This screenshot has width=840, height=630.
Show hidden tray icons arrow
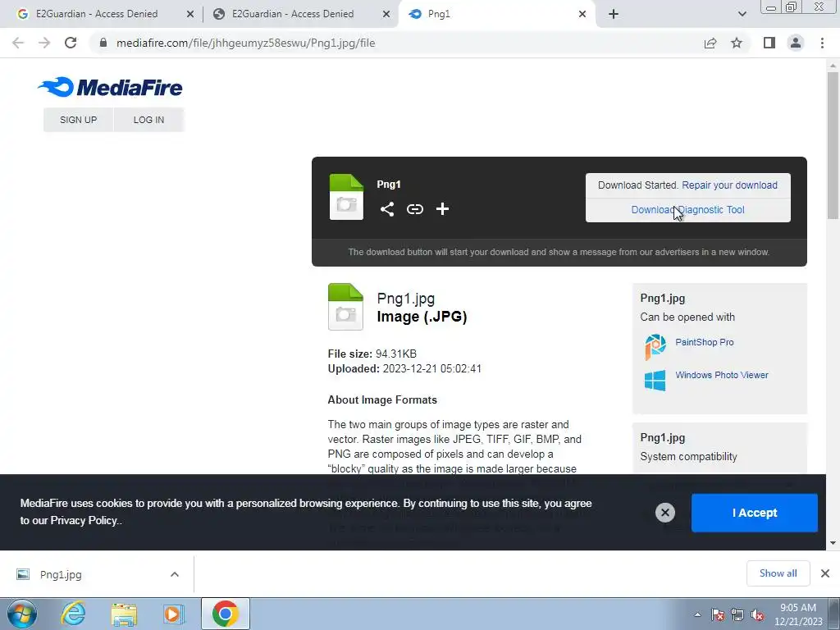[x=697, y=614]
